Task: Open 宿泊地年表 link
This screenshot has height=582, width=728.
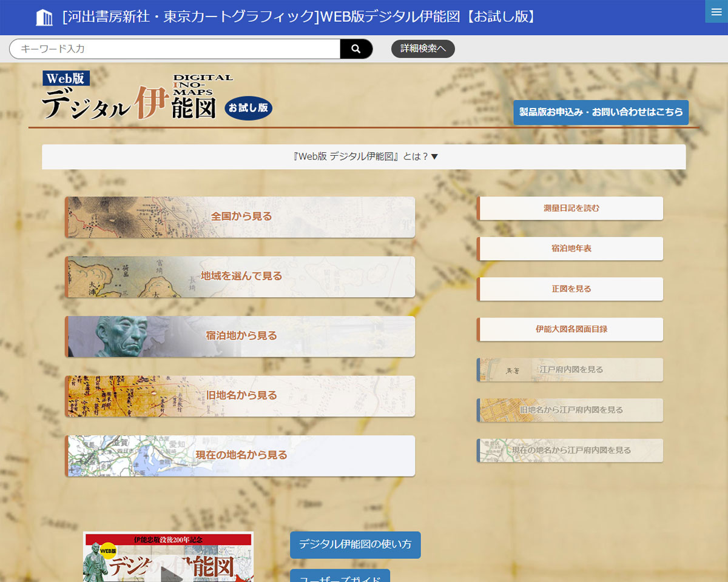Action: [x=570, y=249]
